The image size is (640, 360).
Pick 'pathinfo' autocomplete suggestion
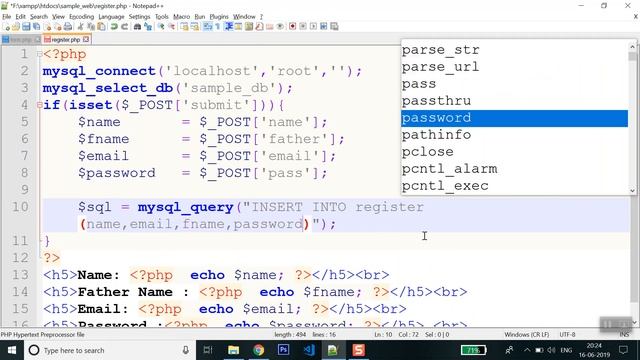coord(514,135)
